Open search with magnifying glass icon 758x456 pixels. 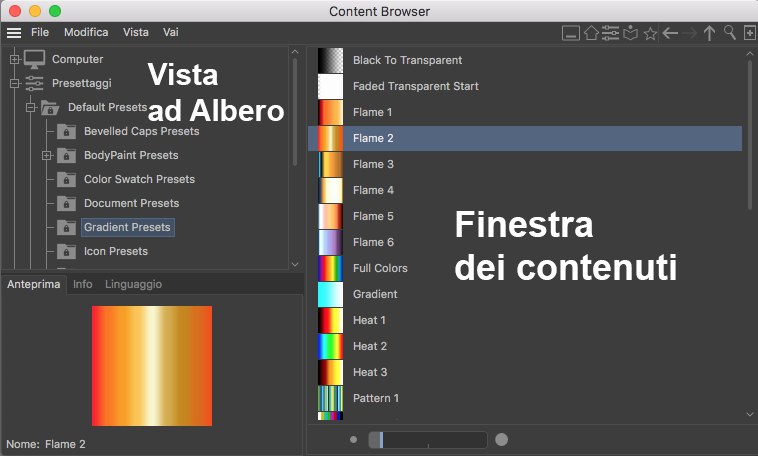pyautogui.click(x=729, y=33)
